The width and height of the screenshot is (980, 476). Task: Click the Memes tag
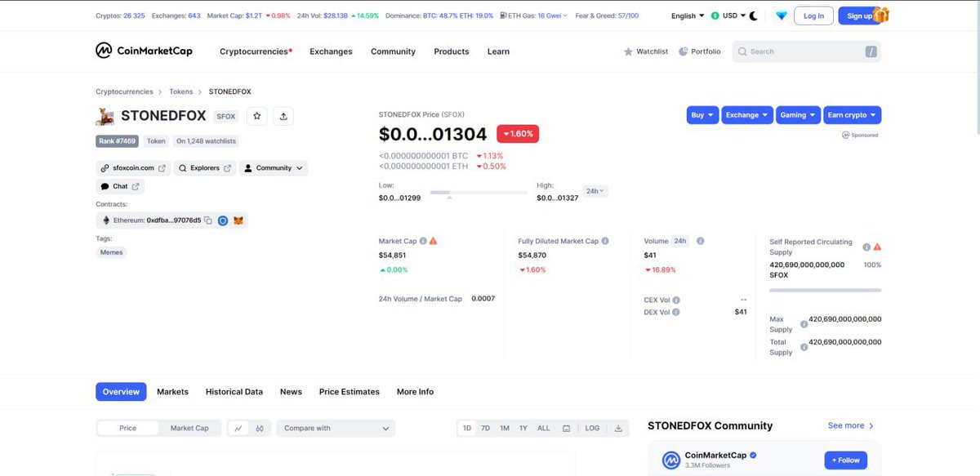coord(111,252)
